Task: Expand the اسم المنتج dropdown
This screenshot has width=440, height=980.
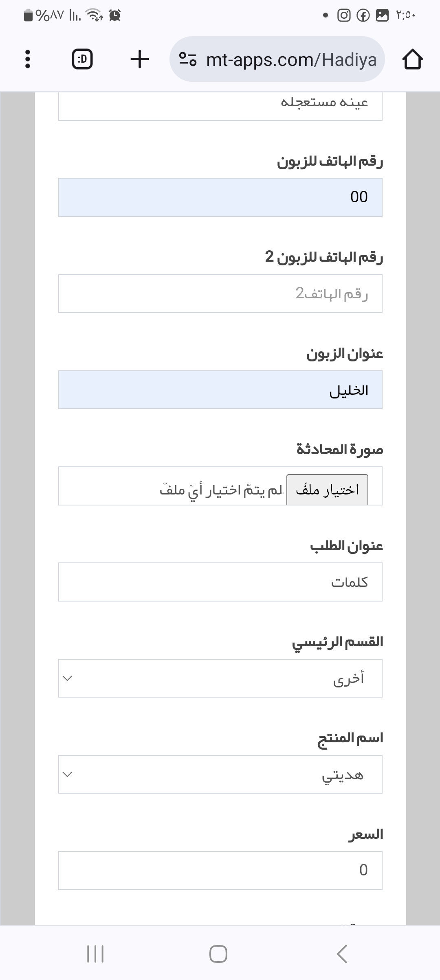Action: pyautogui.click(x=220, y=774)
